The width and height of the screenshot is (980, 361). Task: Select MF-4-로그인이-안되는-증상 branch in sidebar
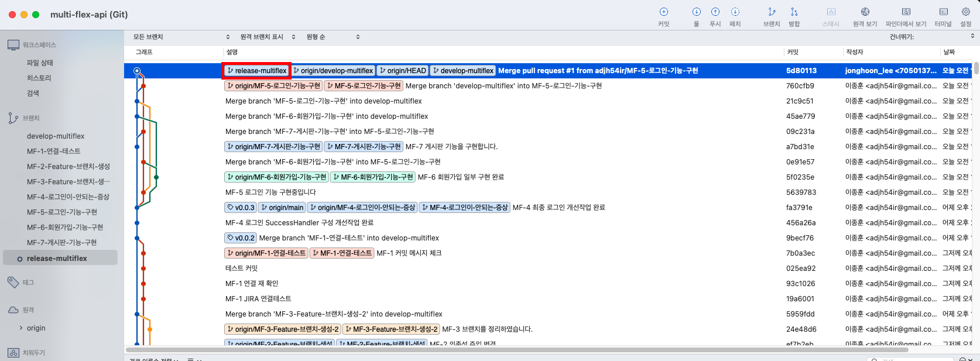click(x=68, y=197)
